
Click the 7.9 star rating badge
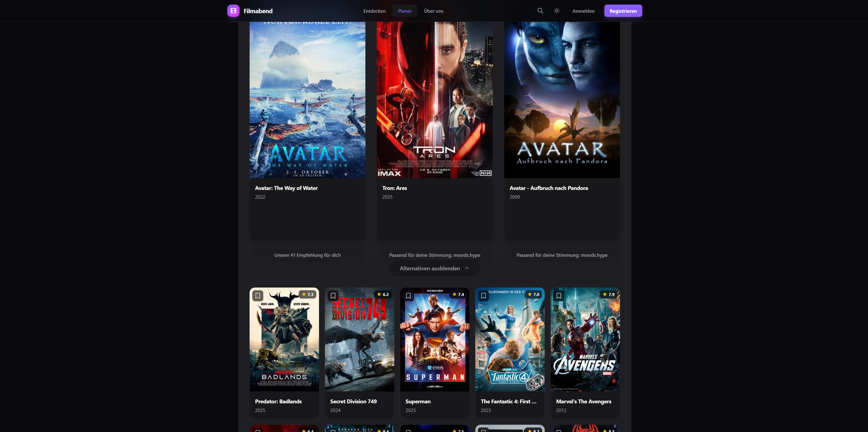(609, 294)
